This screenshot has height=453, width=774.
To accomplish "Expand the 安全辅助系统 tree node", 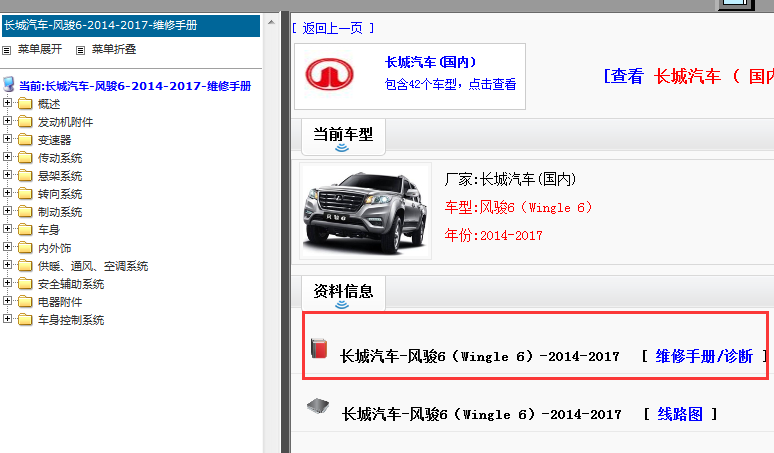I will [x=7, y=283].
